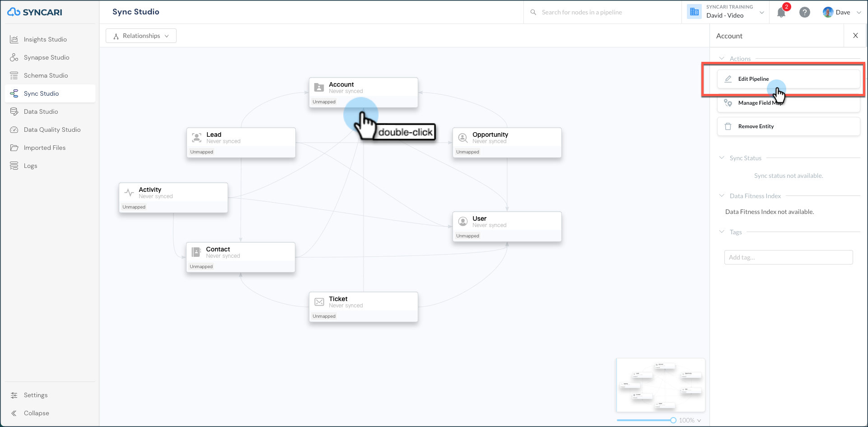868x427 pixels.
Task: Click the Insights Studio chart icon
Action: (14, 39)
